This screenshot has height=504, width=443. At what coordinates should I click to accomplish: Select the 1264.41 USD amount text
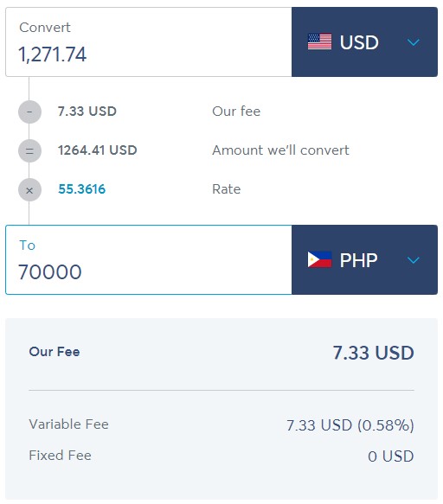point(98,150)
